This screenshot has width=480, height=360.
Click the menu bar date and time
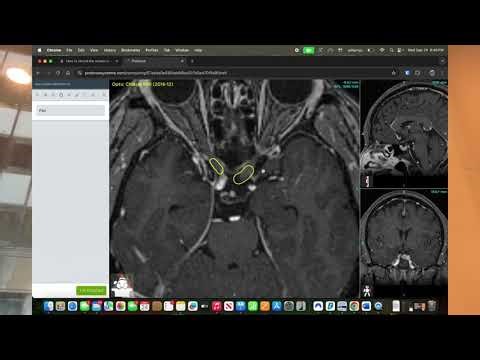coord(426,50)
